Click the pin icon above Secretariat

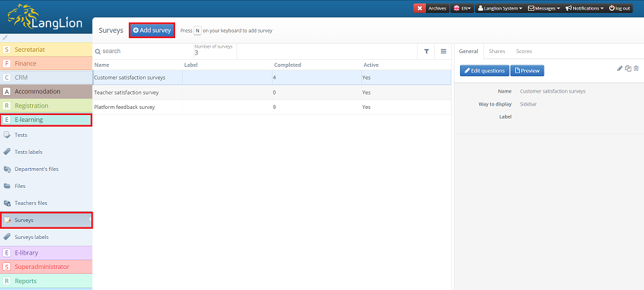tap(5, 37)
